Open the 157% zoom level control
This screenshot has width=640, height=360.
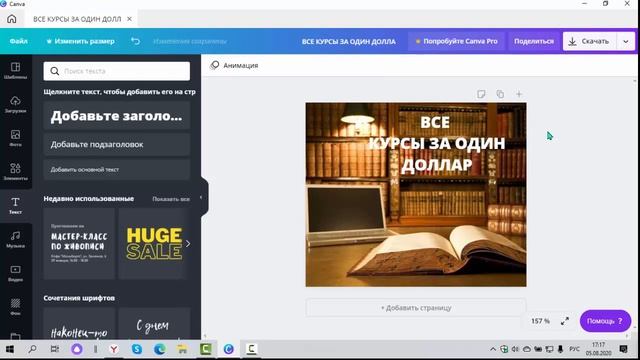pos(540,321)
